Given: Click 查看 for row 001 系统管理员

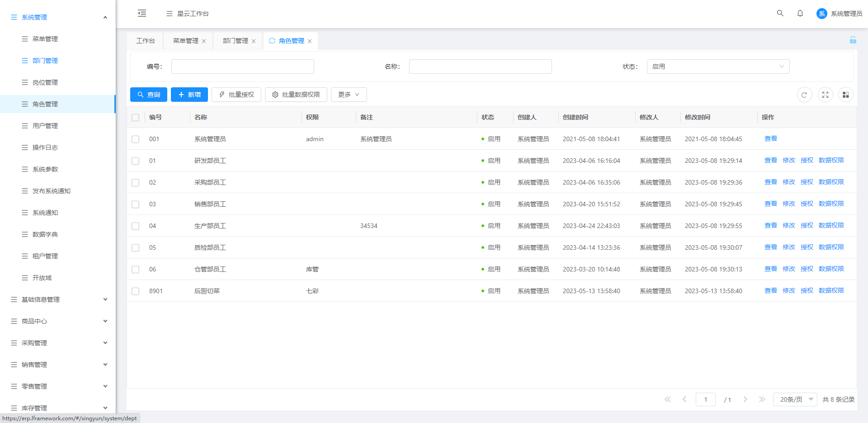Looking at the screenshot, I should pyautogui.click(x=771, y=138).
